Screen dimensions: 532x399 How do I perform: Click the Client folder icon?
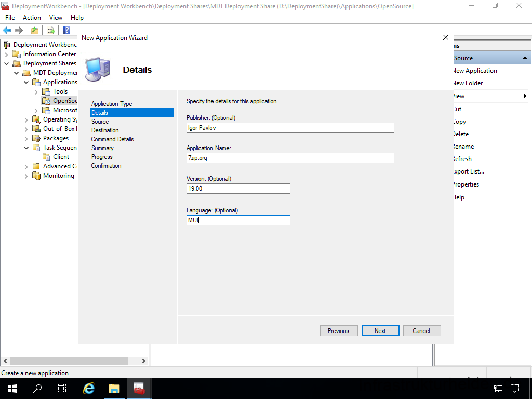click(x=46, y=157)
